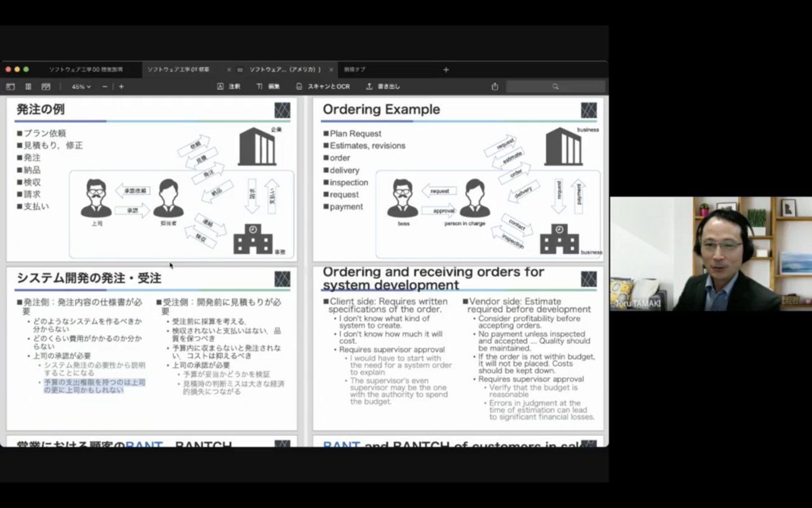812x508 pixels.
Task: Click Toru TAMAKI's video tile
Action: 710,253
